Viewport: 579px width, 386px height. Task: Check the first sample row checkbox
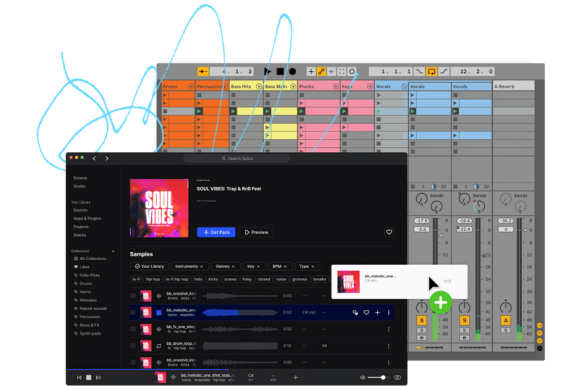pos(133,296)
